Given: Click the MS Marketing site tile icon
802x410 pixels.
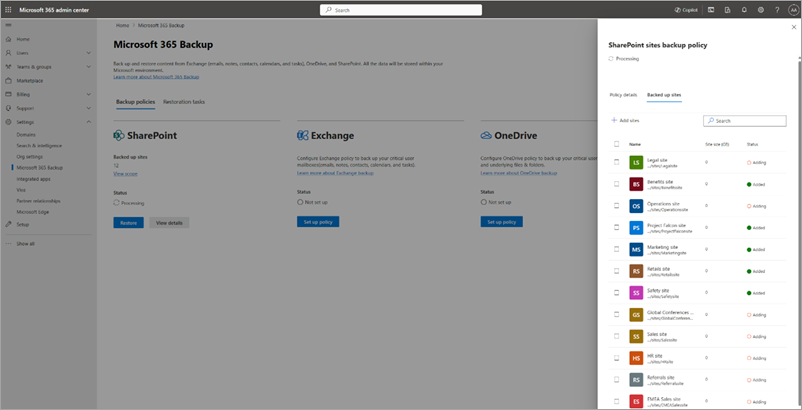Looking at the screenshot, I should coord(636,249).
